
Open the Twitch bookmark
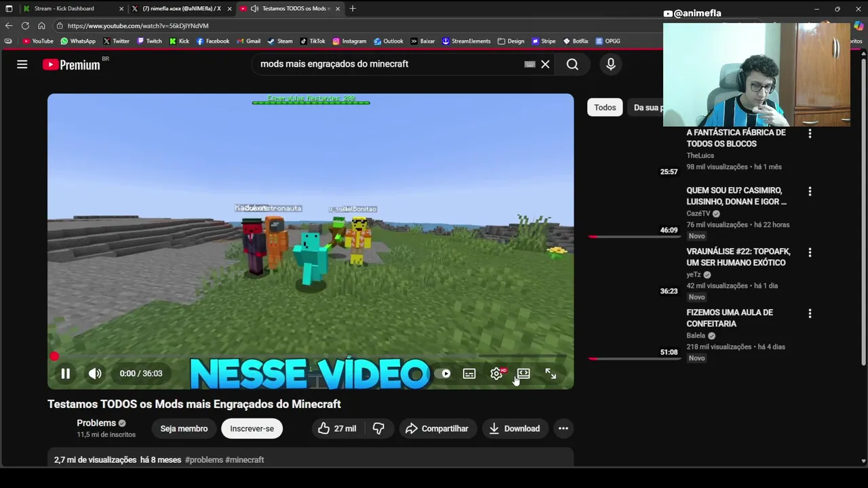coord(149,41)
